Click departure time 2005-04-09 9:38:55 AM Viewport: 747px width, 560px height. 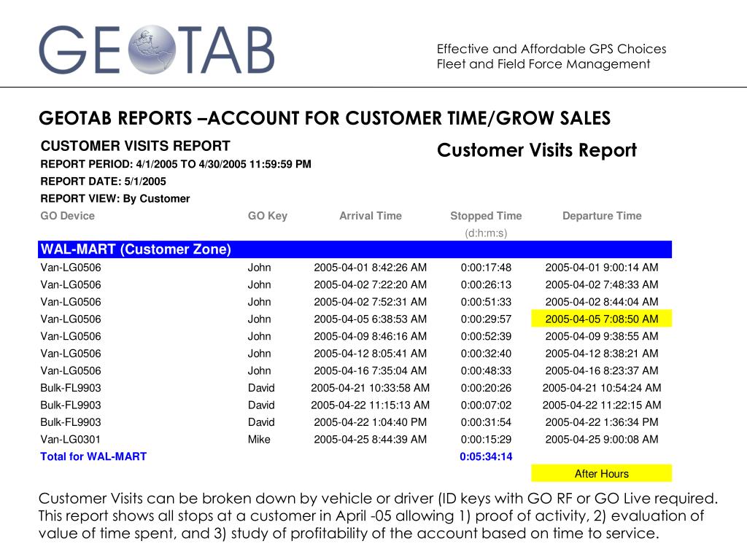point(602,335)
